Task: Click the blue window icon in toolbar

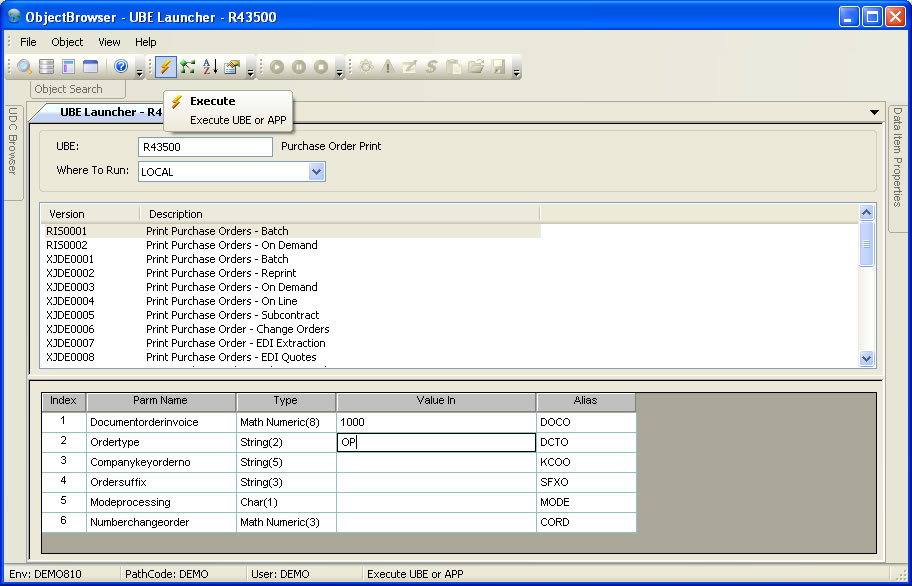Action: click(91, 67)
